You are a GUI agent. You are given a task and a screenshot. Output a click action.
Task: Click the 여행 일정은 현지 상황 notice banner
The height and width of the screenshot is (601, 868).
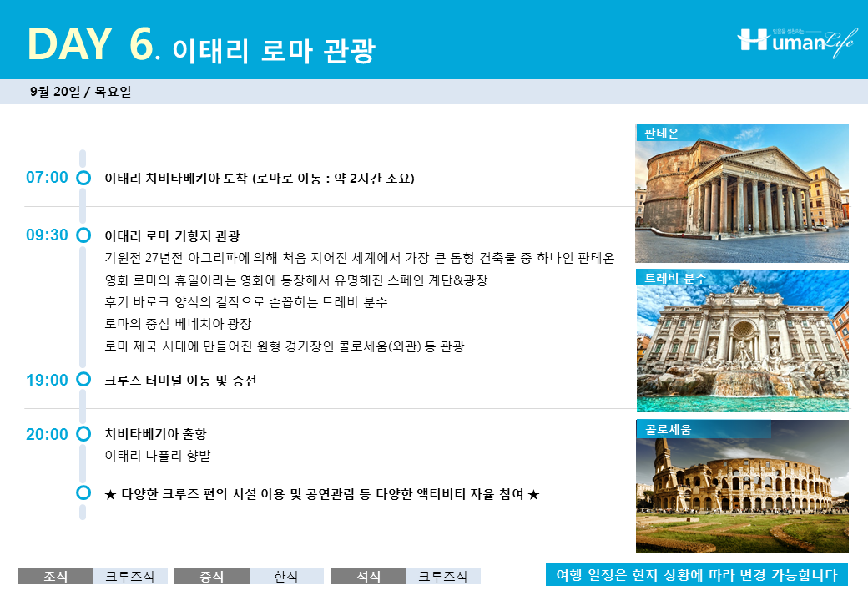tap(697, 574)
